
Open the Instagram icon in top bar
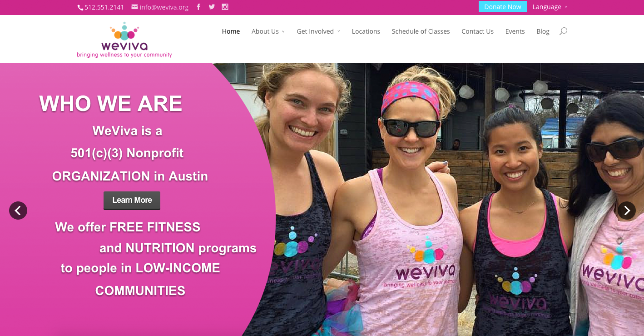click(x=225, y=7)
